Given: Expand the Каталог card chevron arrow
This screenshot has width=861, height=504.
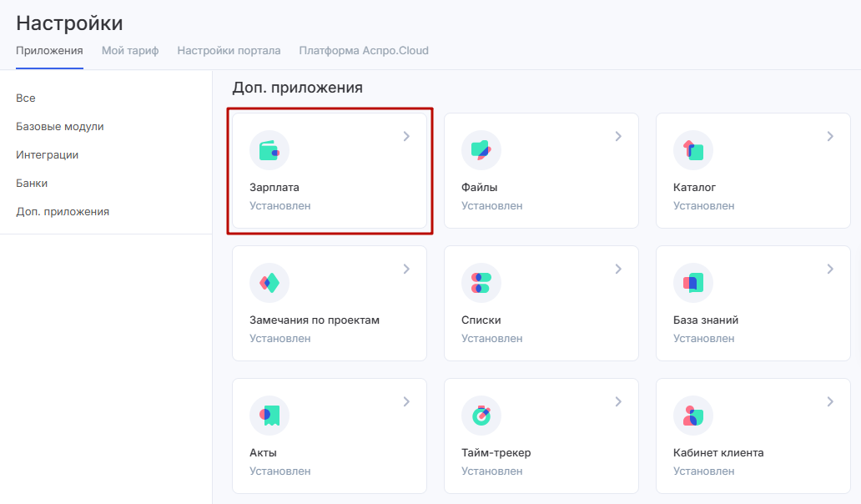Looking at the screenshot, I should click(x=830, y=136).
